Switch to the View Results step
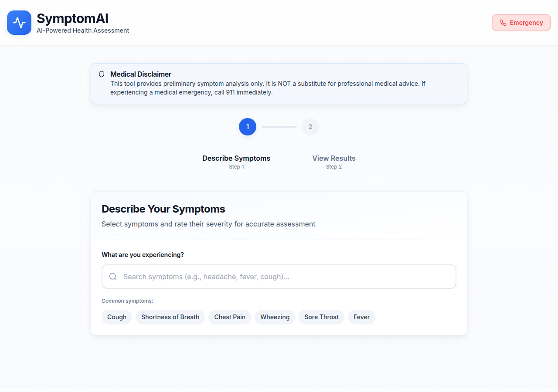The width and height of the screenshot is (558, 392). tap(334, 159)
